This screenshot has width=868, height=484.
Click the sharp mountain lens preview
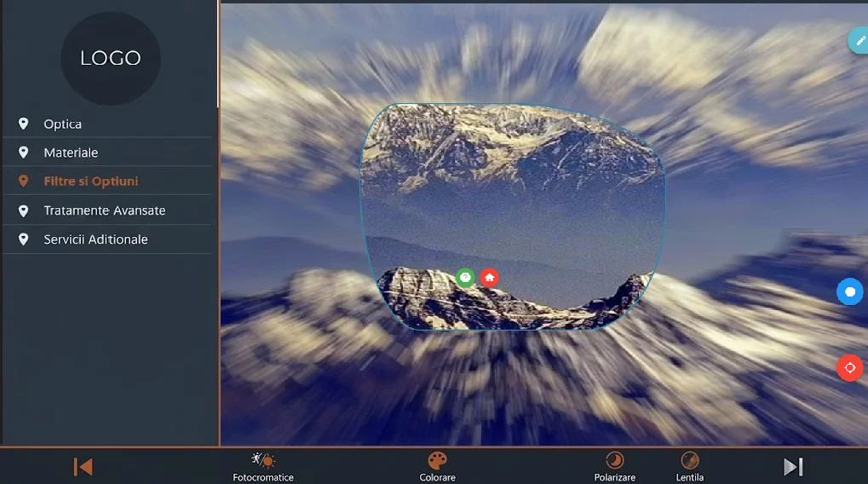pos(513,216)
